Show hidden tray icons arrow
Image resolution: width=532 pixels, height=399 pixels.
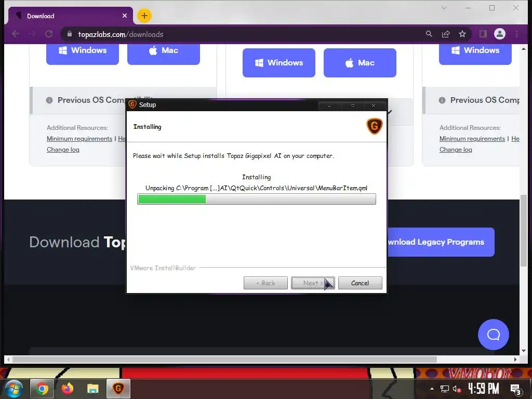(432, 389)
